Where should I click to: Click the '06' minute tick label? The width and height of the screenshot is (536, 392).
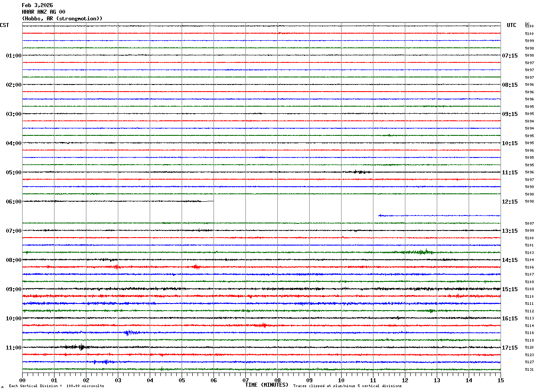pyautogui.click(x=214, y=380)
